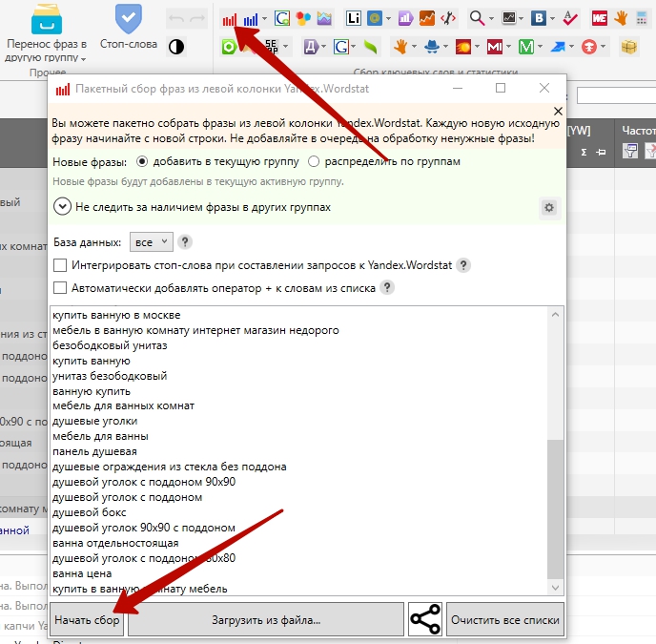Click the share icon button in dialog

425,619
